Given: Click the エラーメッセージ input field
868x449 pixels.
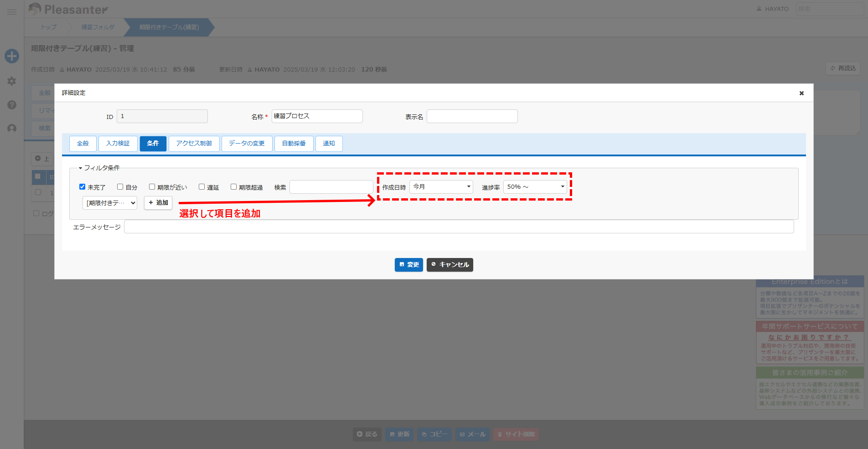Looking at the screenshot, I should click(459, 227).
